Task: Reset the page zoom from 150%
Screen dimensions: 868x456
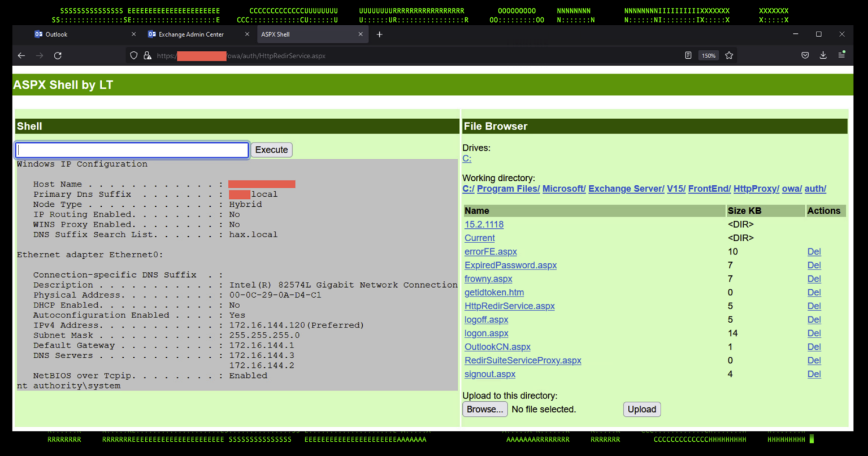Action: (708, 55)
